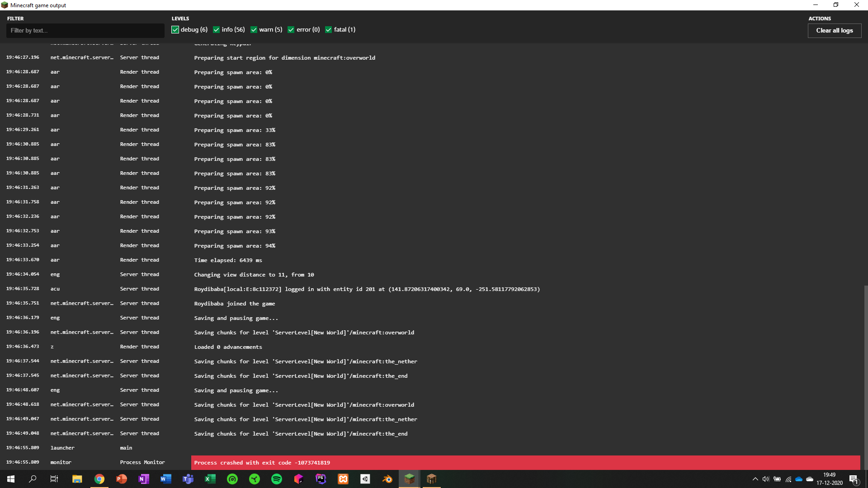Open PhpStorm from the taskbar
Image resolution: width=868 pixels, height=488 pixels.
coord(321,479)
